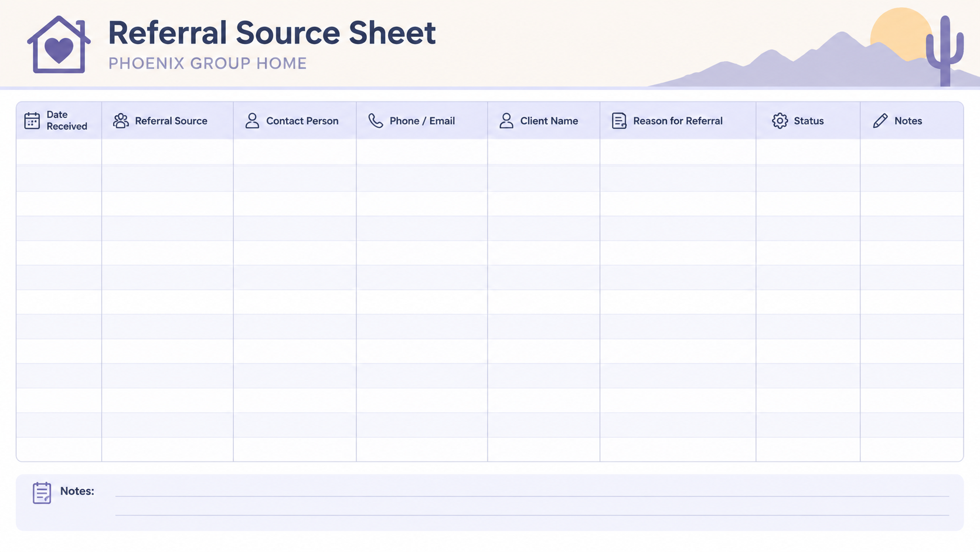Click the Notes: label at bottom
980x552 pixels.
click(x=77, y=491)
